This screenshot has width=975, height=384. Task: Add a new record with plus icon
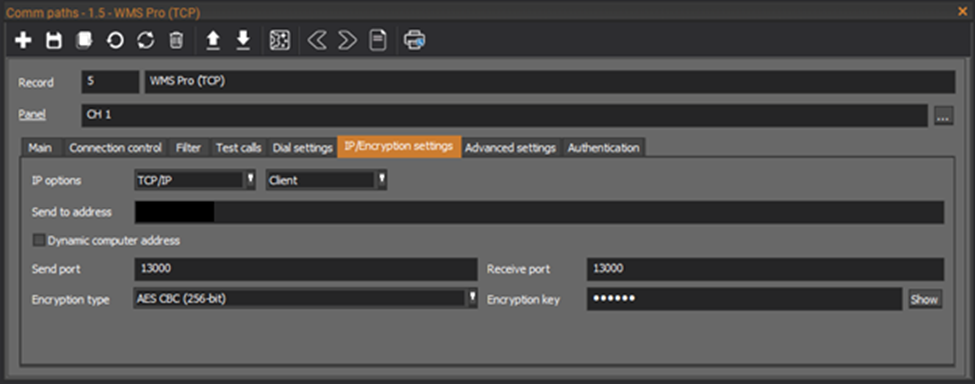(x=23, y=41)
